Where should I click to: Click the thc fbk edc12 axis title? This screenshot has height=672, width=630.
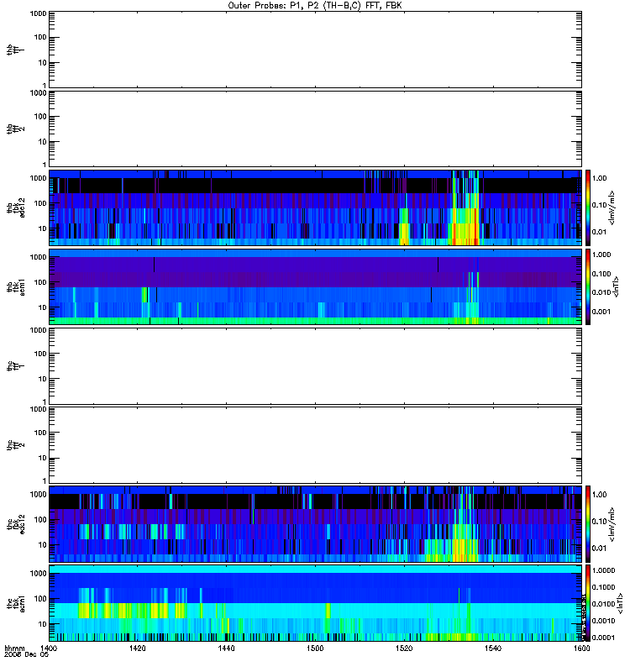click(15, 524)
